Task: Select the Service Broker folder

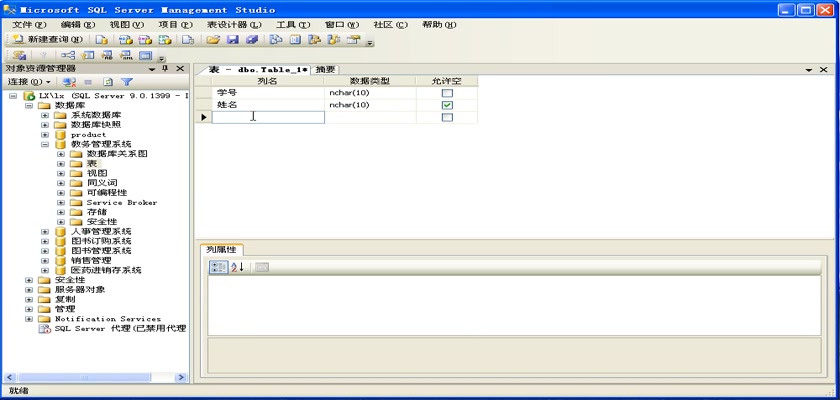Action: [x=122, y=202]
